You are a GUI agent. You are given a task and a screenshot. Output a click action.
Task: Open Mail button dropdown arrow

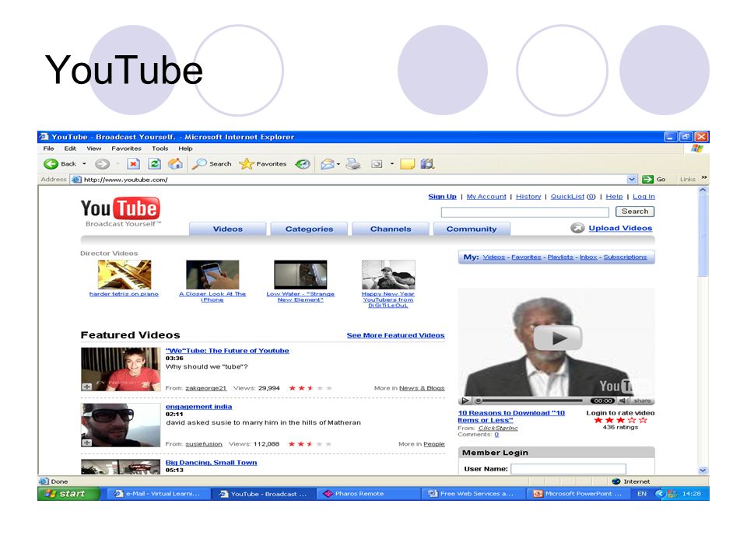pyautogui.click(x=338, y=164)
